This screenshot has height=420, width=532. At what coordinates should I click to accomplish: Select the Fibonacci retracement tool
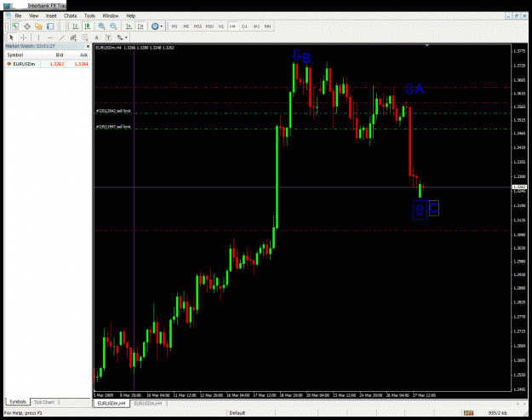tap(85, 37)
